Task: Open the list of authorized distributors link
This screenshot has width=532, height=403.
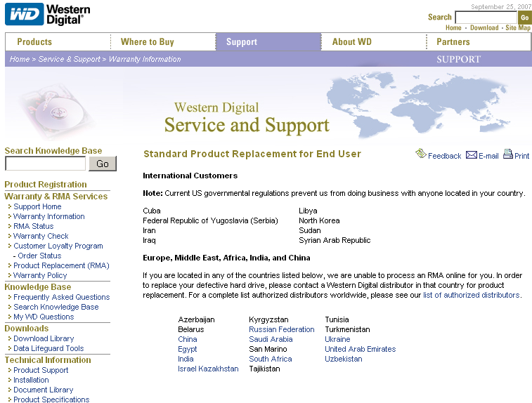Action: click(472, 295)
